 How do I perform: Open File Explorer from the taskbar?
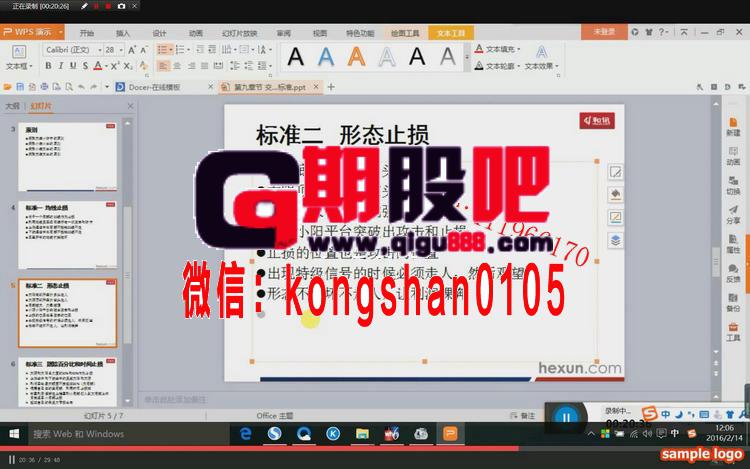(362, 434)
